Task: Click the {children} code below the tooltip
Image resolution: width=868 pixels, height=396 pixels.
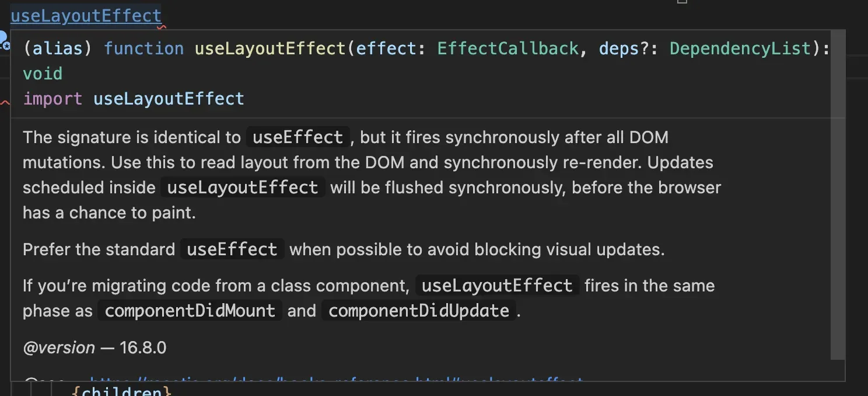Action: pos(122,391)
